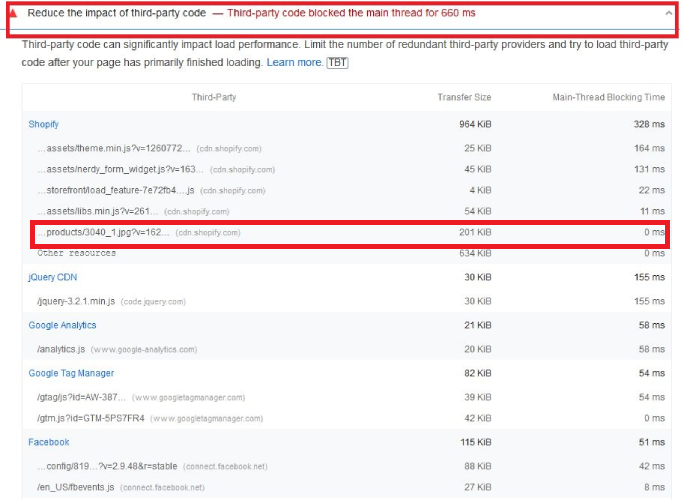Click the audit title 'Reduce the impact of third-party code'
This screenshot has width=684, height=500.
(x=116, y=15)
